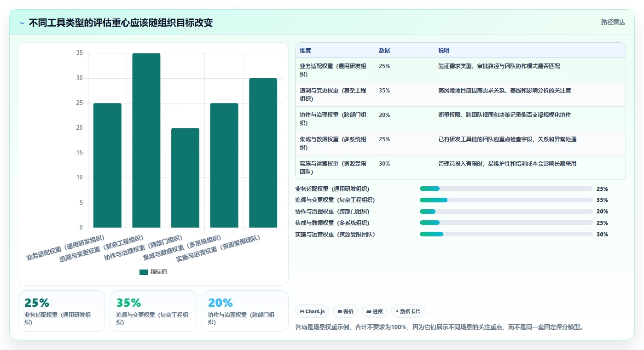The width and height of the screenshot is (644, 350).
Task: Select table row 集成与数据权重（多系统组织）
Action: pos(460,143)
